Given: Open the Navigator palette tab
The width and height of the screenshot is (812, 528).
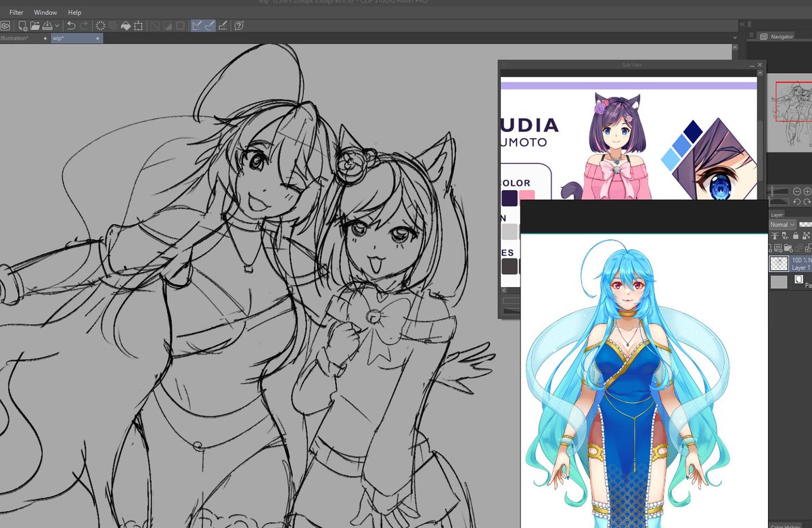Looking at the screenshot, I should click(777, 37).
